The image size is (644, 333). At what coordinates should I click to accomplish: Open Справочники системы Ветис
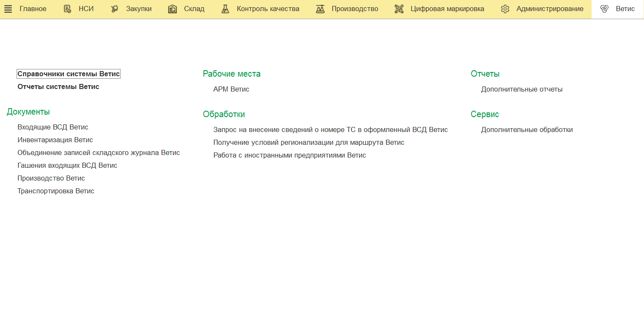click(69, 74)
